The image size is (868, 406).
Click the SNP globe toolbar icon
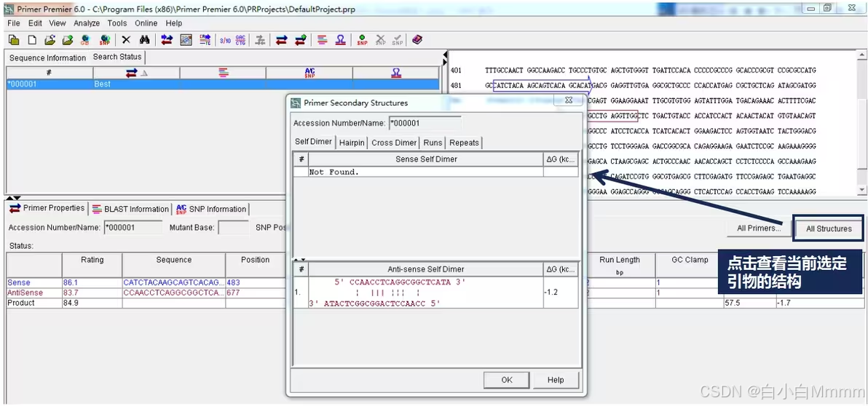[104, 40]
